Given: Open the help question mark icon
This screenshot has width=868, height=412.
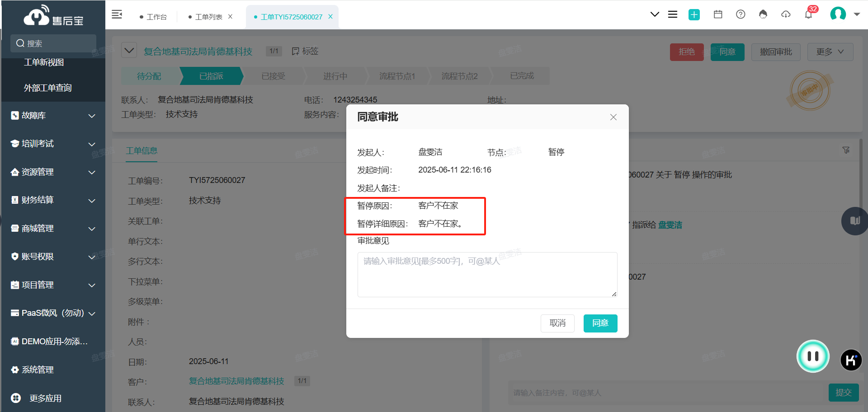Looking at the screenshot, I should point(741,14).
